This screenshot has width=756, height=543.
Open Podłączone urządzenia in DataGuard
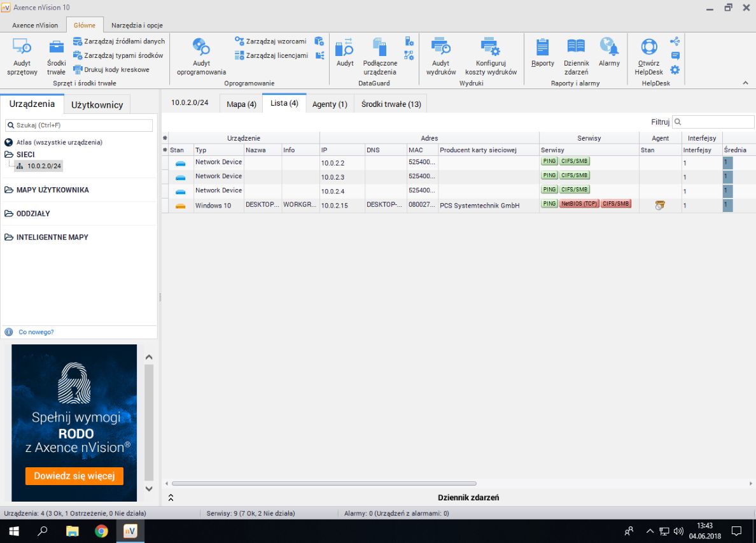coord(379,56)
